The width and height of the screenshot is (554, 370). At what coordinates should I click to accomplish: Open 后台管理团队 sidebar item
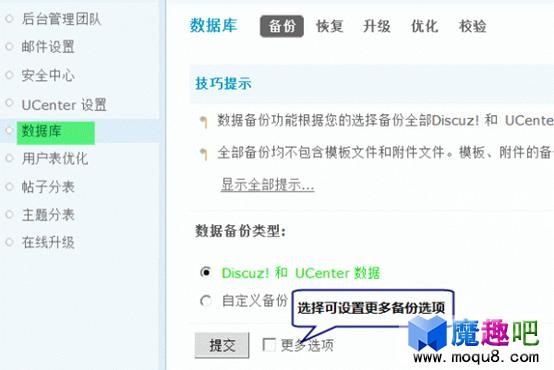click(61, 19)
